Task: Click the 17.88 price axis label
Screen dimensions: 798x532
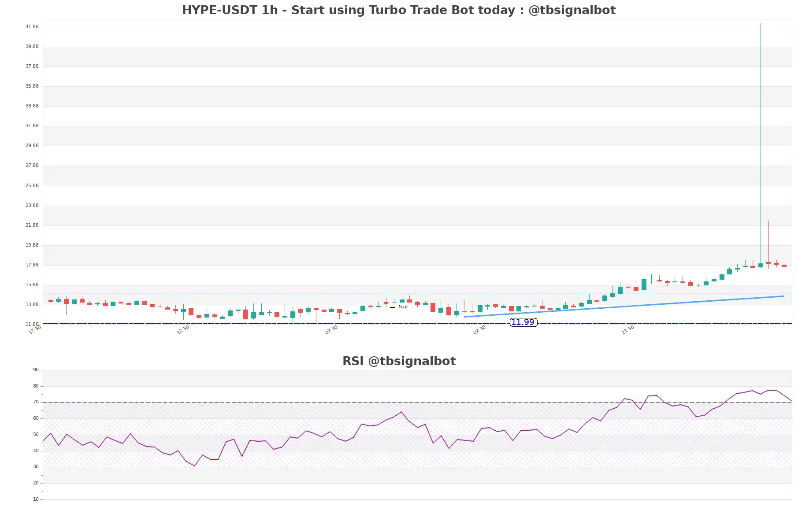Action: [32, 265]
